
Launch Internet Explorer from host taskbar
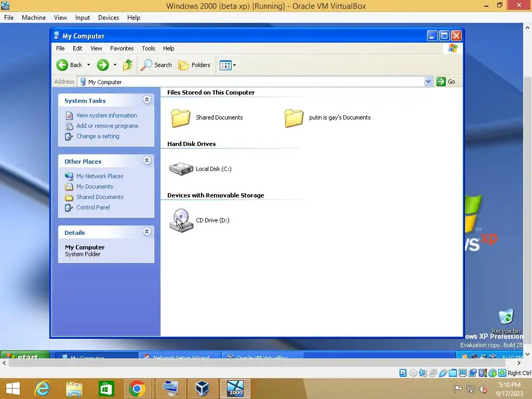(x=43, y=389)
